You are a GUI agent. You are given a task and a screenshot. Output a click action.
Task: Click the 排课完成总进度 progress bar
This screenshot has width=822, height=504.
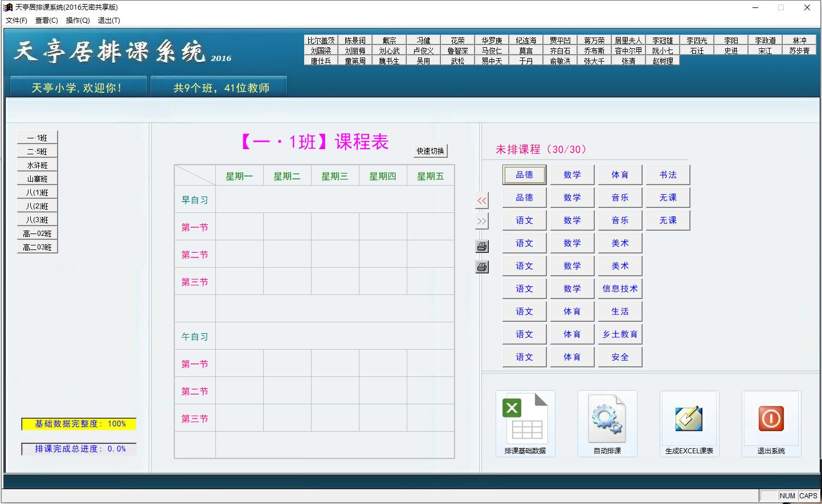(x=79, y=449)
